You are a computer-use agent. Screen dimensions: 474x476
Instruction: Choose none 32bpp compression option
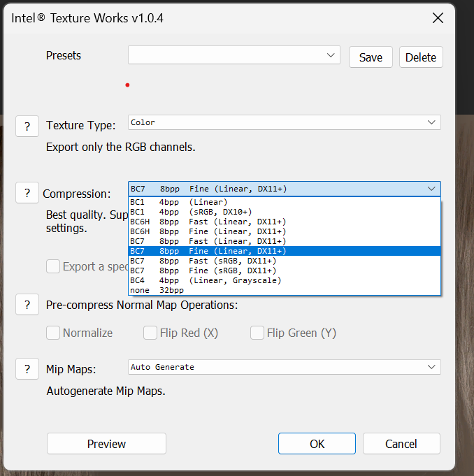(285, 290)
